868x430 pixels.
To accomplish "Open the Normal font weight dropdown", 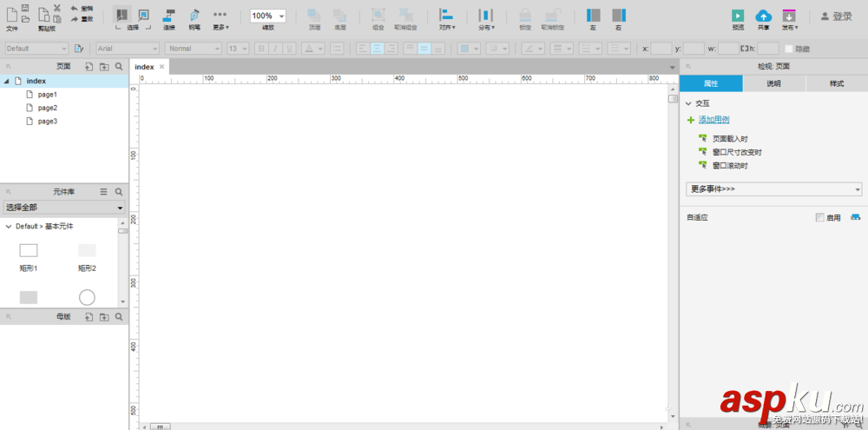I will (x=194, y=49).
